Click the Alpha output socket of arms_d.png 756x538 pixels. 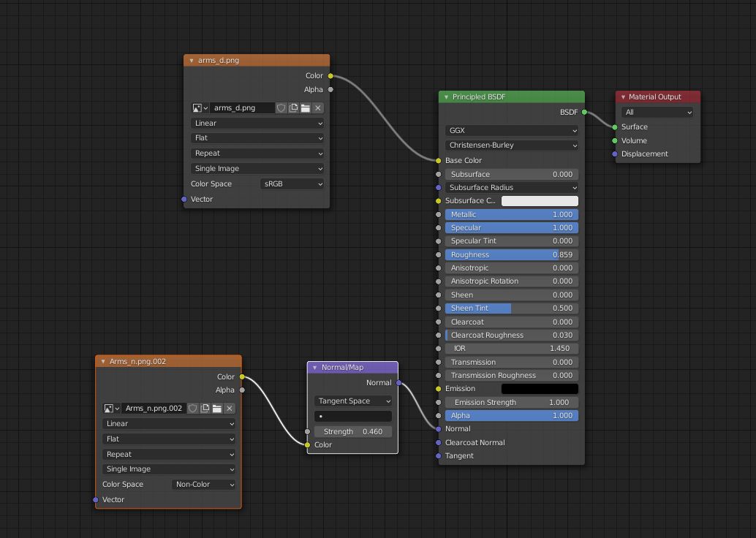coord(330,90)
